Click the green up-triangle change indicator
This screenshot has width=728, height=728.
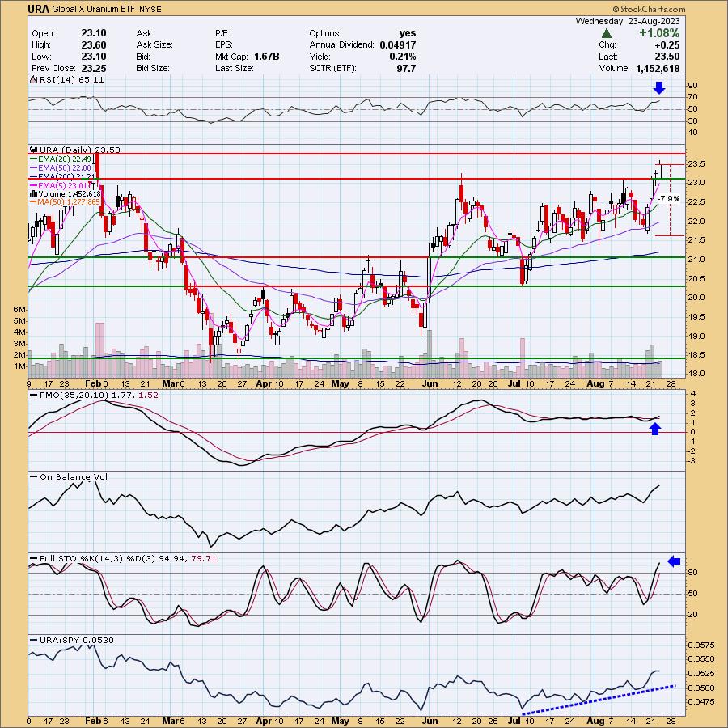(x=606, y=33)
